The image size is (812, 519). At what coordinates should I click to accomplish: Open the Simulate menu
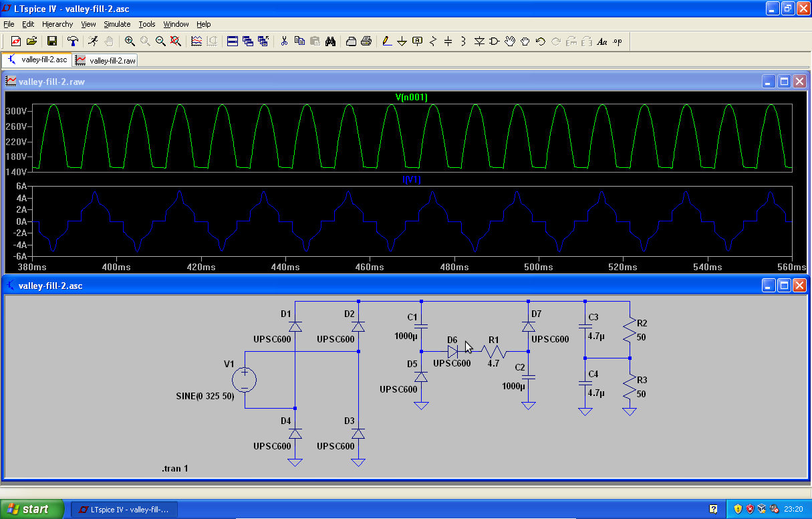(117, 24)
